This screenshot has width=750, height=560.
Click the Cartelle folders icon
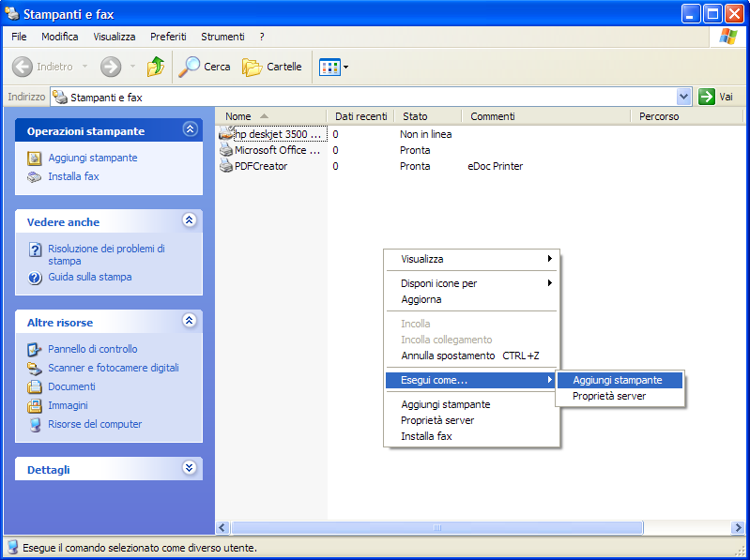click(x=253, y=68)
